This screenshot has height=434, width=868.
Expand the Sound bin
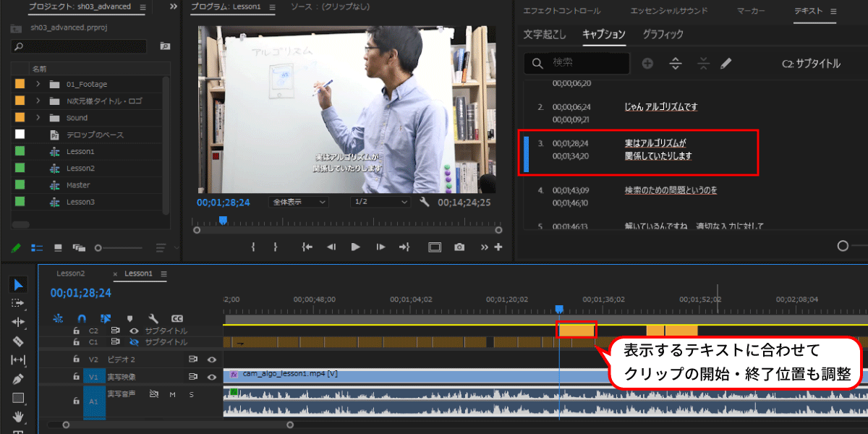coord(37,118)
